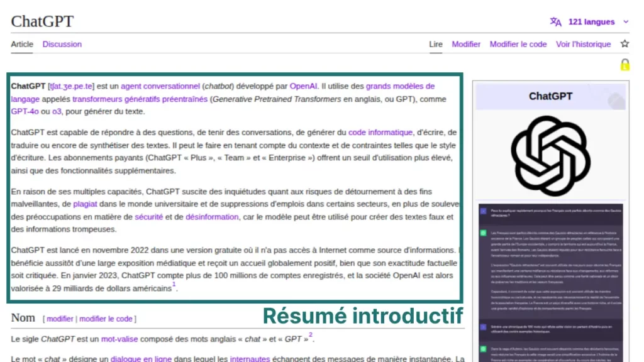Image resolution: width=644 pixels, height=362 pixels.
Task: Follow the grands modèles de langage link
Action: [400, 86]
